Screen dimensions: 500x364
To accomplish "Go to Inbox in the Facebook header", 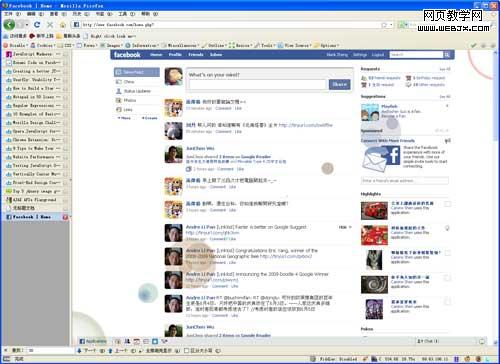I will point(216,55).
